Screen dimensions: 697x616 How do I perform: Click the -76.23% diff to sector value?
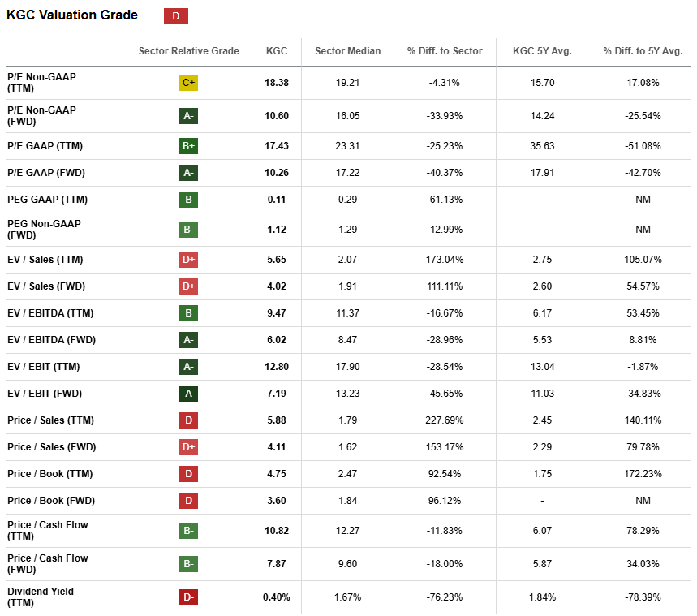pyautogui.click(x=445, y=597)
